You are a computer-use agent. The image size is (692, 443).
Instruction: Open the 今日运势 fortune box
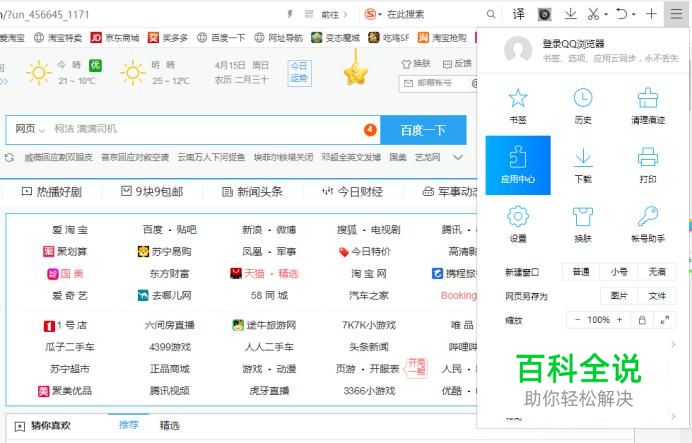[299, 73]
